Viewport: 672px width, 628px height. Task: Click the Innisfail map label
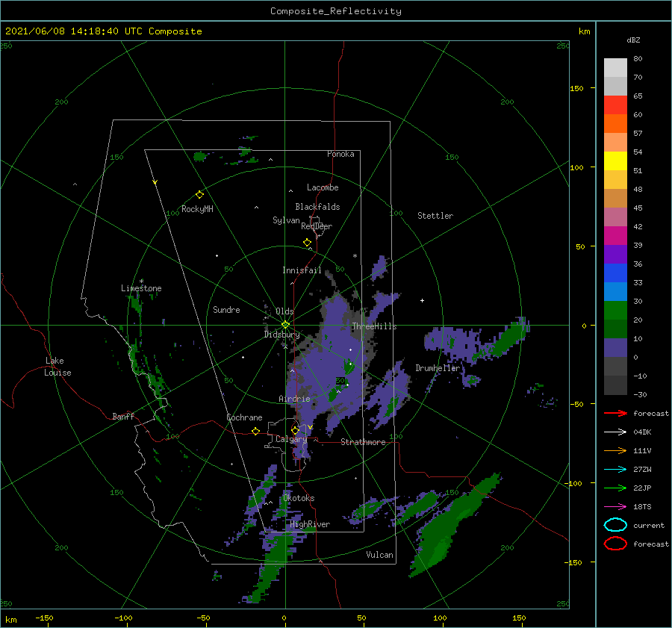click(x=302, y=270)
